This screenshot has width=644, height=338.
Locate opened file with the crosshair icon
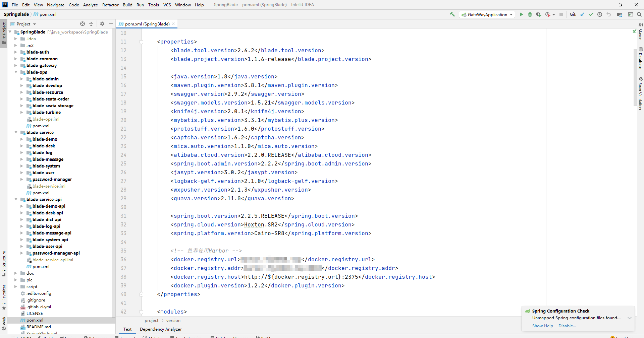(83, 24)
